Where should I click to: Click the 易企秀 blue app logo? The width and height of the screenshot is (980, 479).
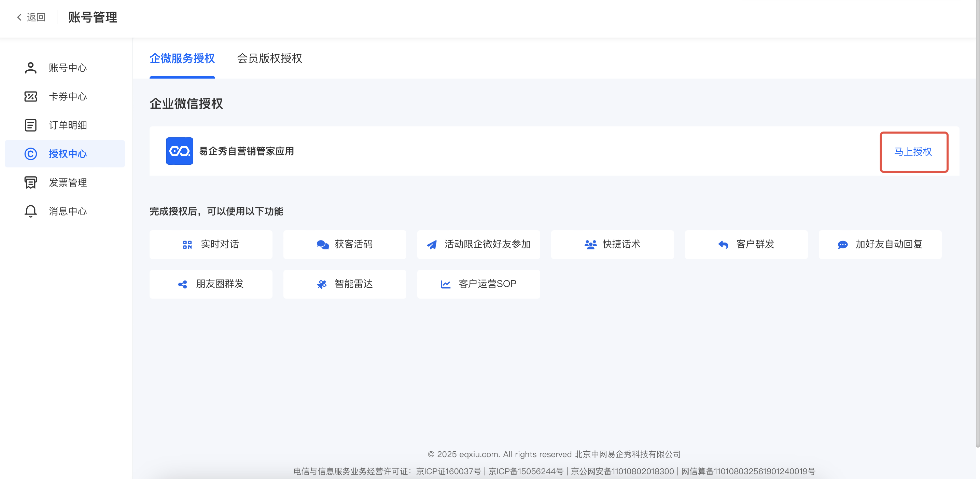click(x=179, y=151)
